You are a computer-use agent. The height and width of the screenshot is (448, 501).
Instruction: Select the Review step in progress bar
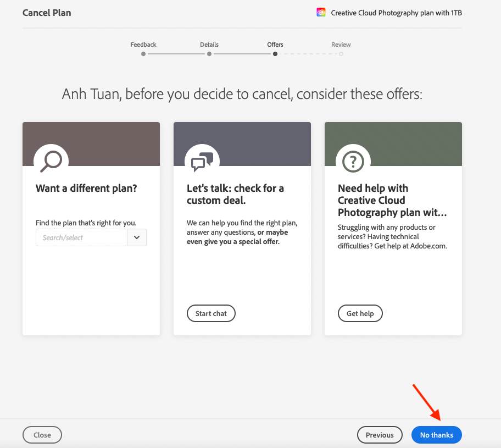[341, 45]
